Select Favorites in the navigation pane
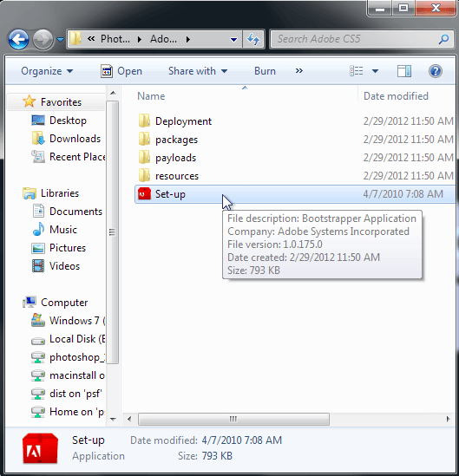This screenshot has width=459, height=476. click(56, 102)
